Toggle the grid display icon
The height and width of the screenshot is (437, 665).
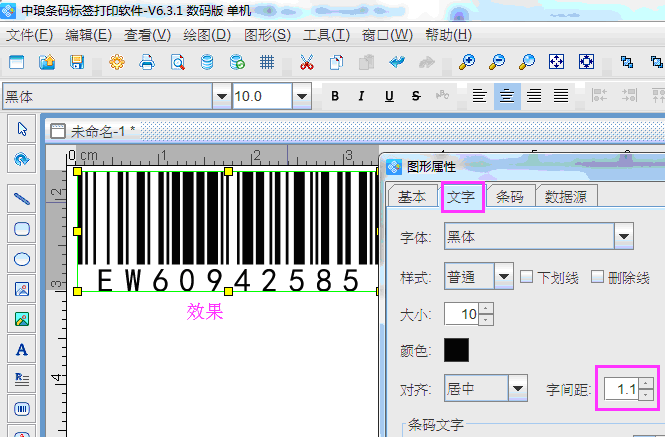(x=267, y=62)
